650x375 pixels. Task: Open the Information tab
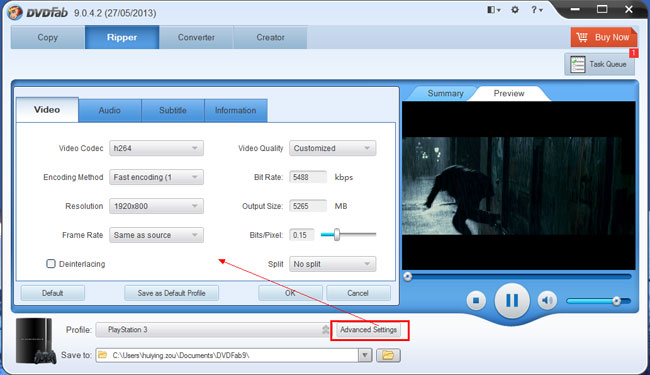(x=235, y=111)
